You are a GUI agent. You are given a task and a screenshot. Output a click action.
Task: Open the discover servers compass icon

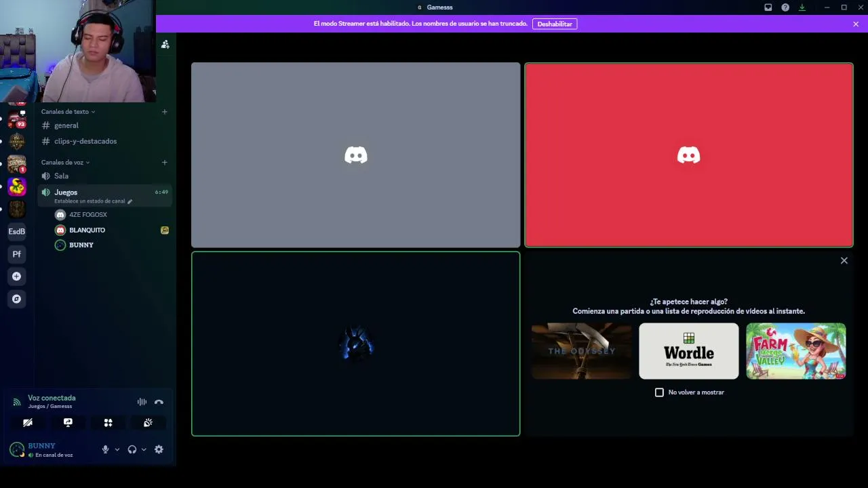[x=17, y=299]
